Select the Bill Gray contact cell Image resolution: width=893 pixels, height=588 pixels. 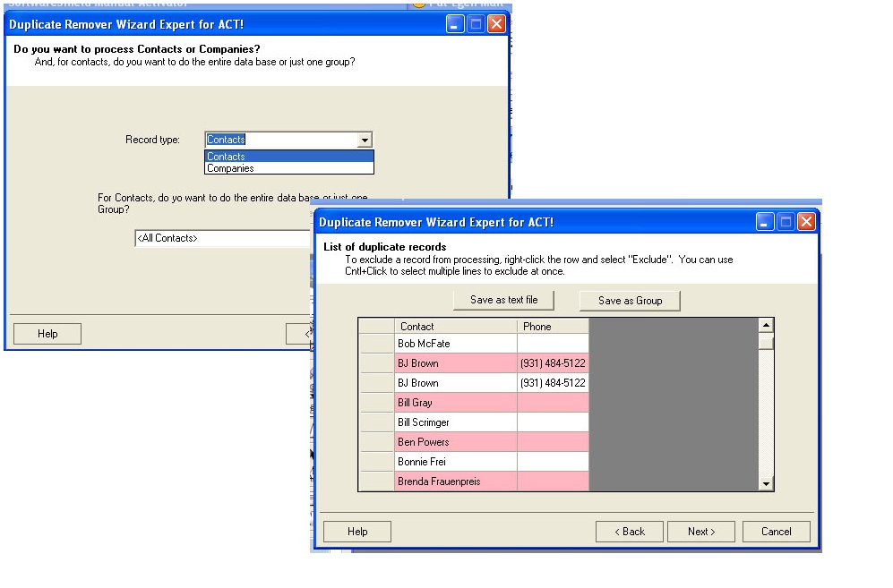pyautogui.click(x=456, y=403)
